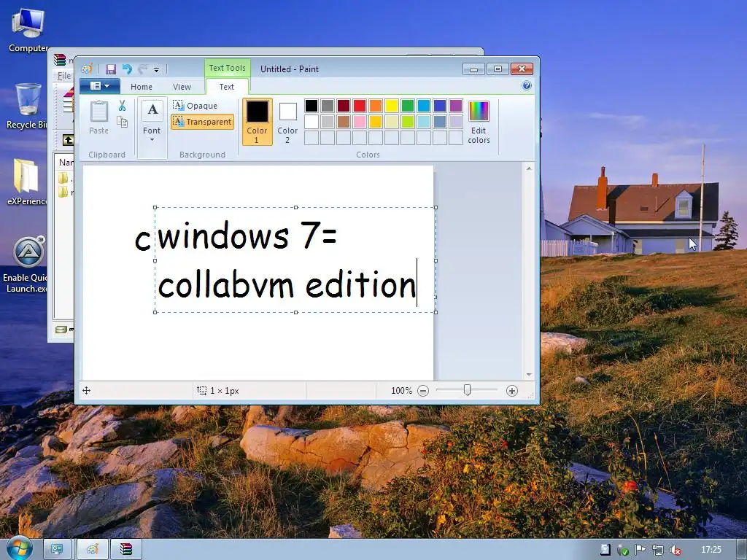Click the greyed Redo arrow in Paint
The height and width of the screenshot is (560, 747).
(x=142, y=69)
